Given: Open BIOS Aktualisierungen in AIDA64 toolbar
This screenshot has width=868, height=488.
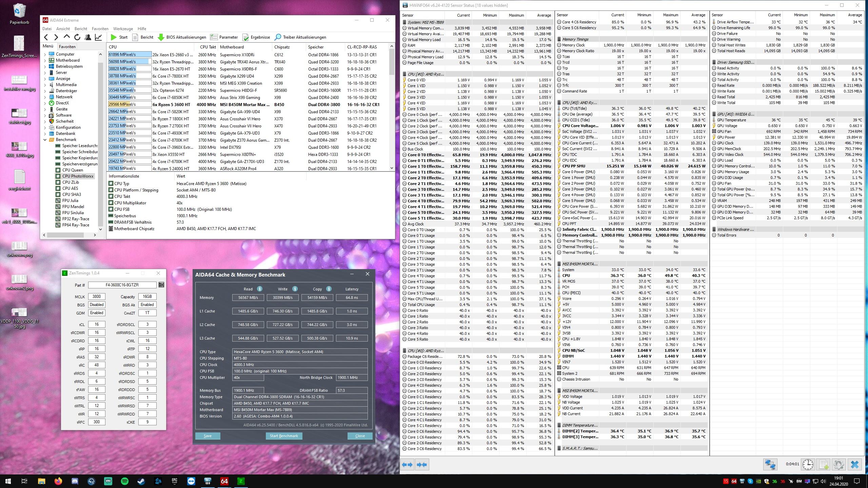Looking at the screenshot, I should click(182, 37).
